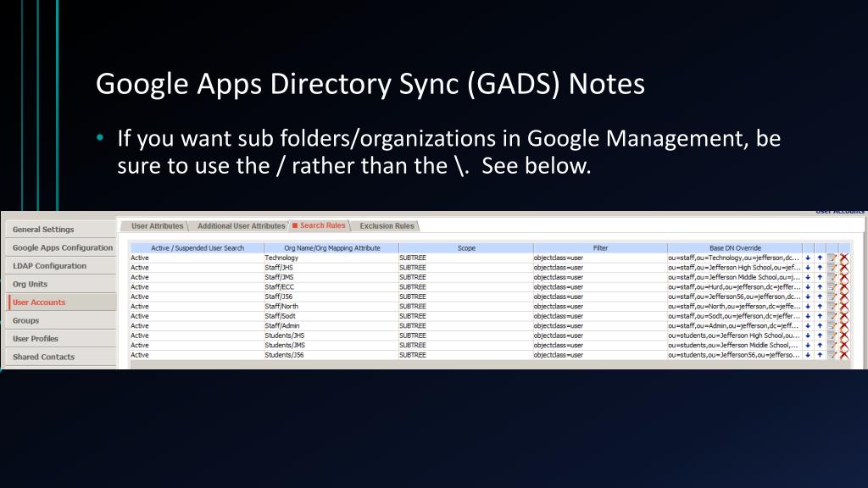Click the ou=staff,ou=North base DN cell
The width and height of the screenshot is (868, 488).
(x=735, y=307)
